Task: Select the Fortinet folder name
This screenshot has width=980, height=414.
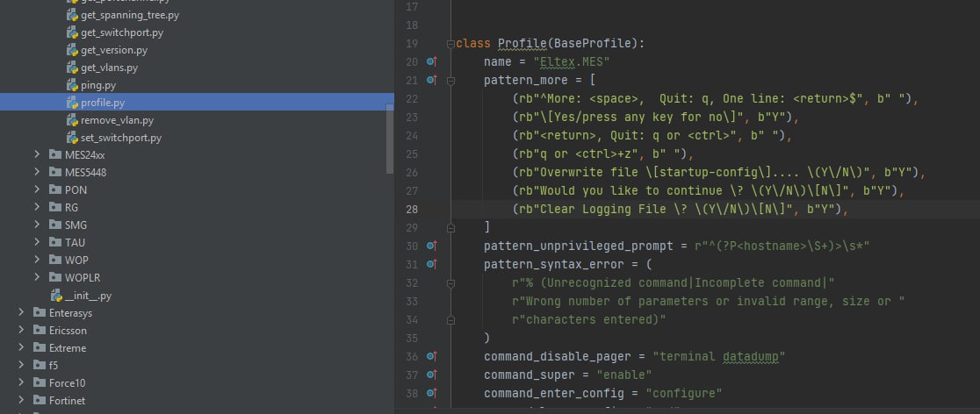Action: pos(67,401)
